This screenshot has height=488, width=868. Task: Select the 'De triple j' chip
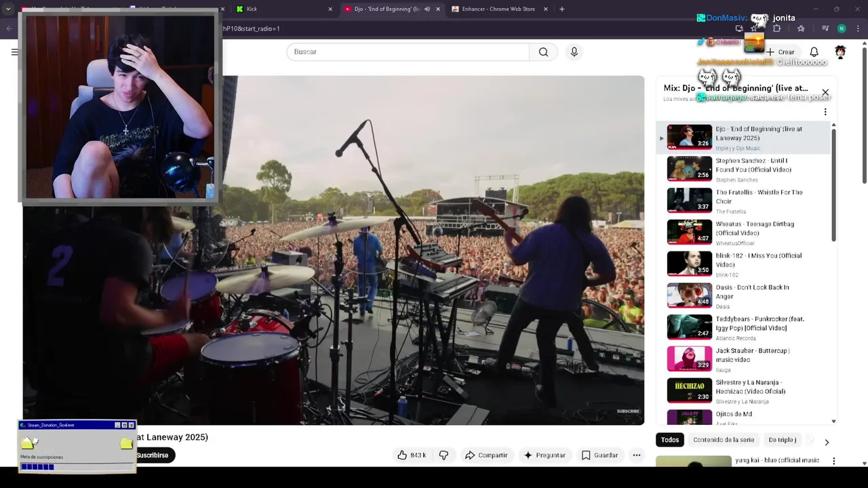pyautogui.click(x=782, y=440)
